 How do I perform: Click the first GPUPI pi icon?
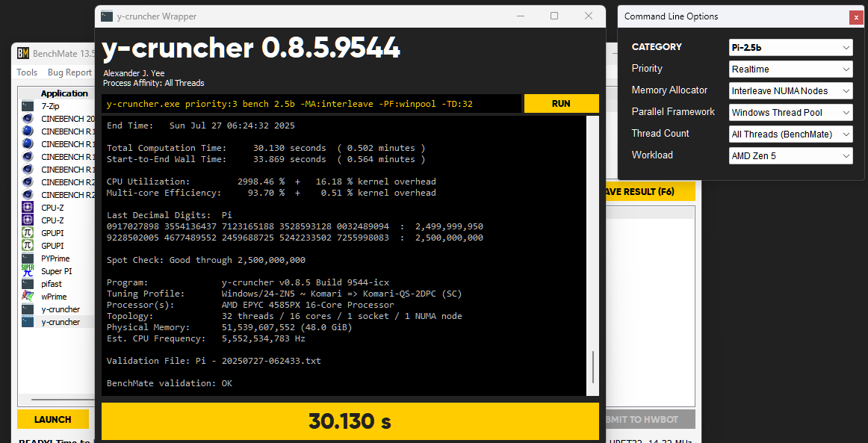pos(28,233)
